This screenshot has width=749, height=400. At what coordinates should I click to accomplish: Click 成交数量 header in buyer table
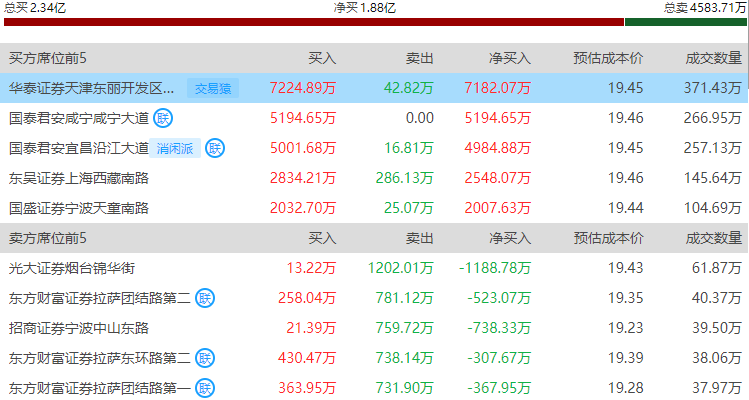714,58
